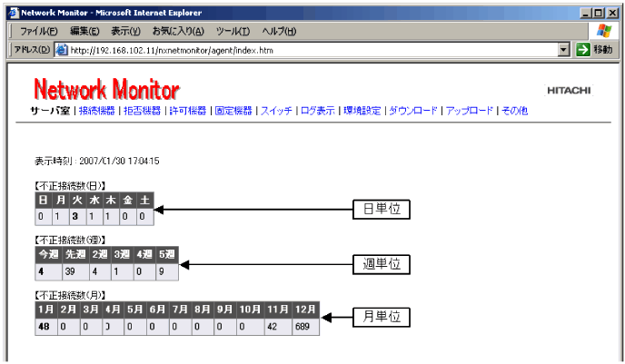
Task: Click the 6月 header in monthly table
Action: pos(157,310)
